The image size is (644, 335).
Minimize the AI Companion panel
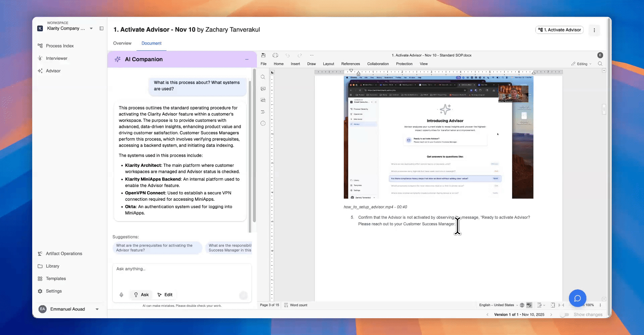(x=247, y=59)
